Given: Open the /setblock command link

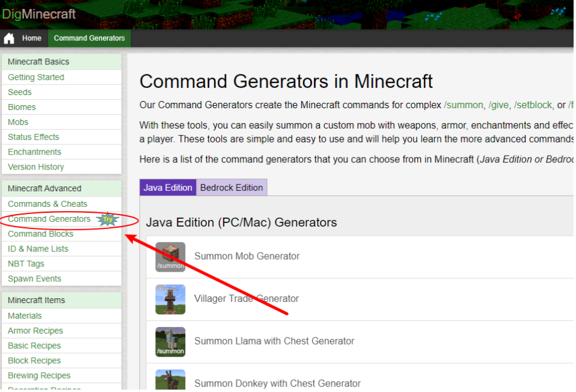Looking at the screenshot, I should click(533, 105).
